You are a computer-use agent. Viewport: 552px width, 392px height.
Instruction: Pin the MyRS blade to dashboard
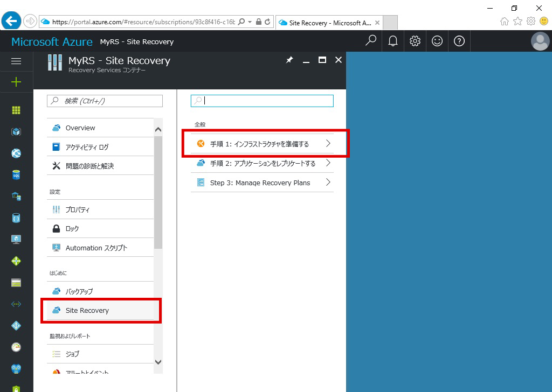click(x=289, y=60)
